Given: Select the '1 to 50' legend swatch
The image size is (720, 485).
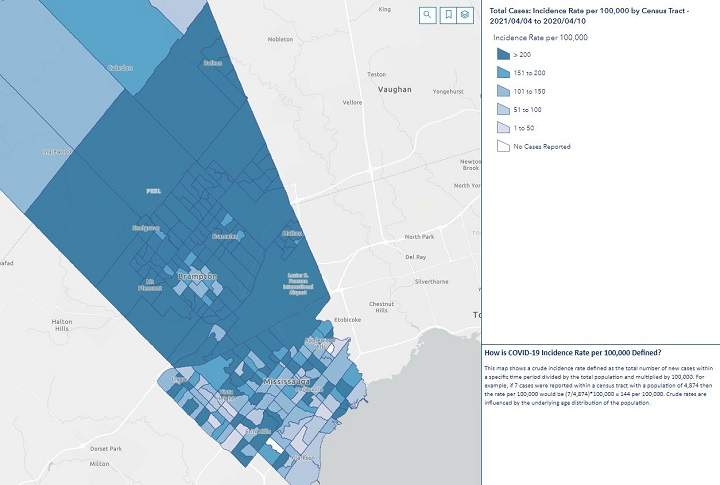Looking at the screenshot, I should point(503,128).
